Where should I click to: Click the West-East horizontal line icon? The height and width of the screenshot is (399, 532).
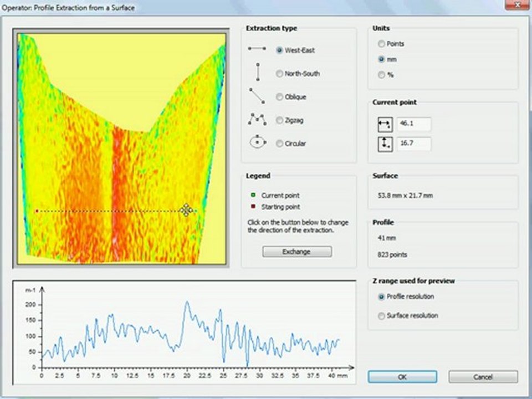pos(257,49)
